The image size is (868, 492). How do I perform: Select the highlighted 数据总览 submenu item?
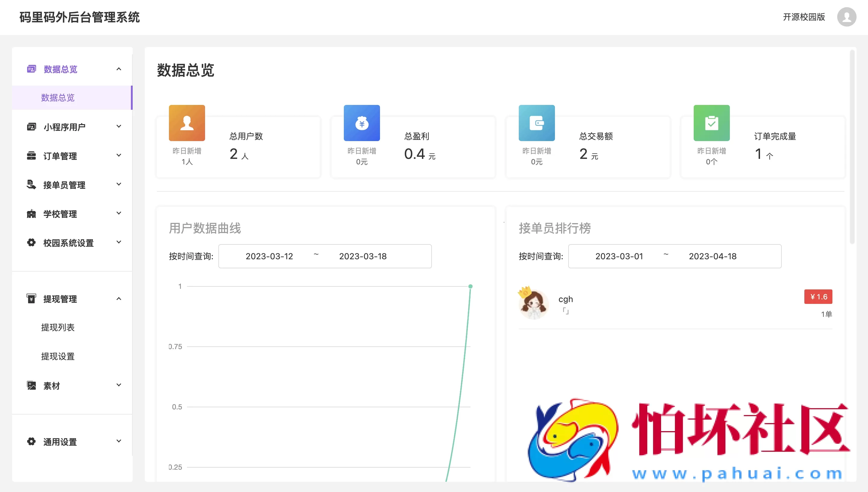(x=58, y=98)
